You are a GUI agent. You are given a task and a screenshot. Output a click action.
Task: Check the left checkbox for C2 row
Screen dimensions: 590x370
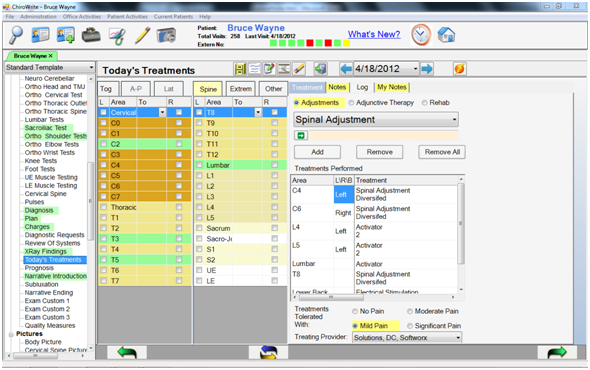103,144
